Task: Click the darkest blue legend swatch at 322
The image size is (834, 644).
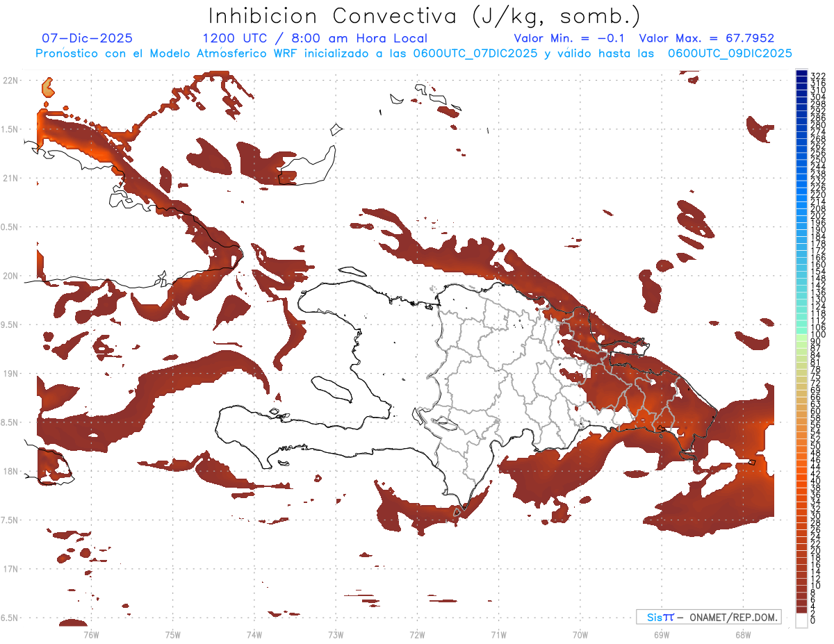Action: pyautogui.click(x=801, y=72)
